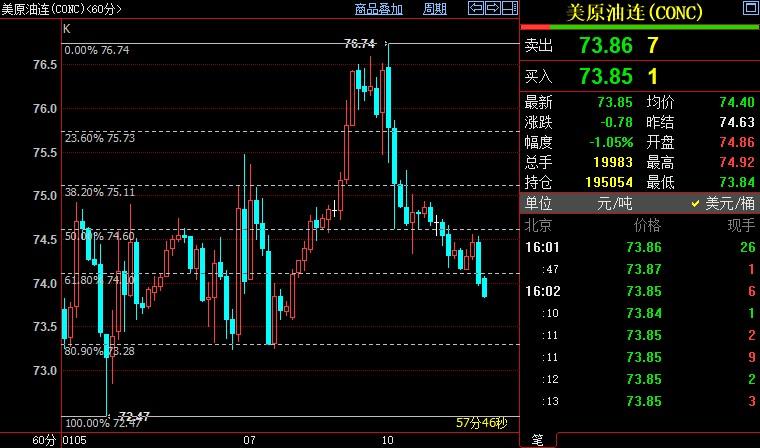
Task: Click the split panel layout icon
Action: tap(508, 9)
